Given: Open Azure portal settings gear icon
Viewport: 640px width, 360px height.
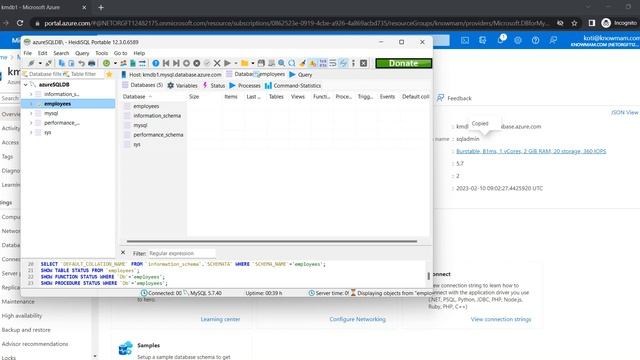Looking at the screenshot, I should click(518, 40).
